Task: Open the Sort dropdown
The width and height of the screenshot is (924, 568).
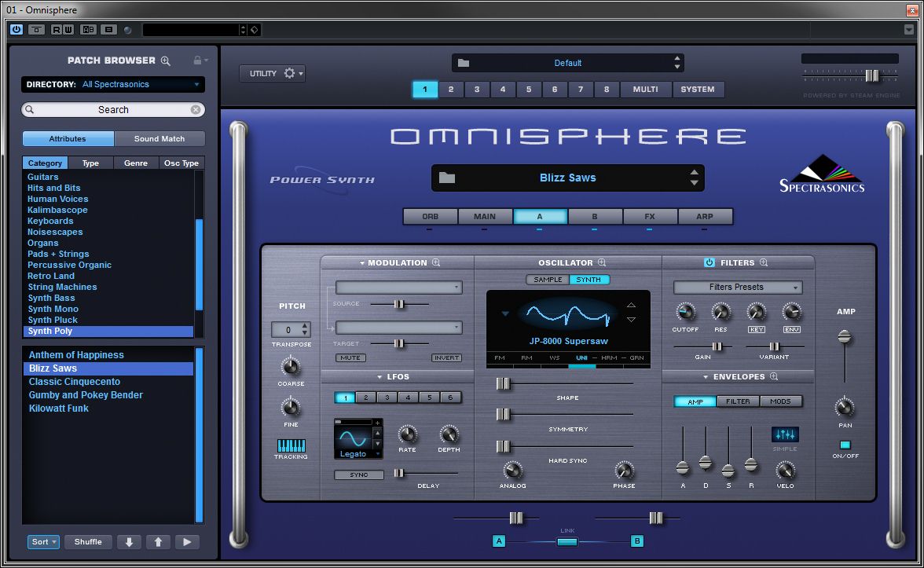Action: tap(44, 542)
